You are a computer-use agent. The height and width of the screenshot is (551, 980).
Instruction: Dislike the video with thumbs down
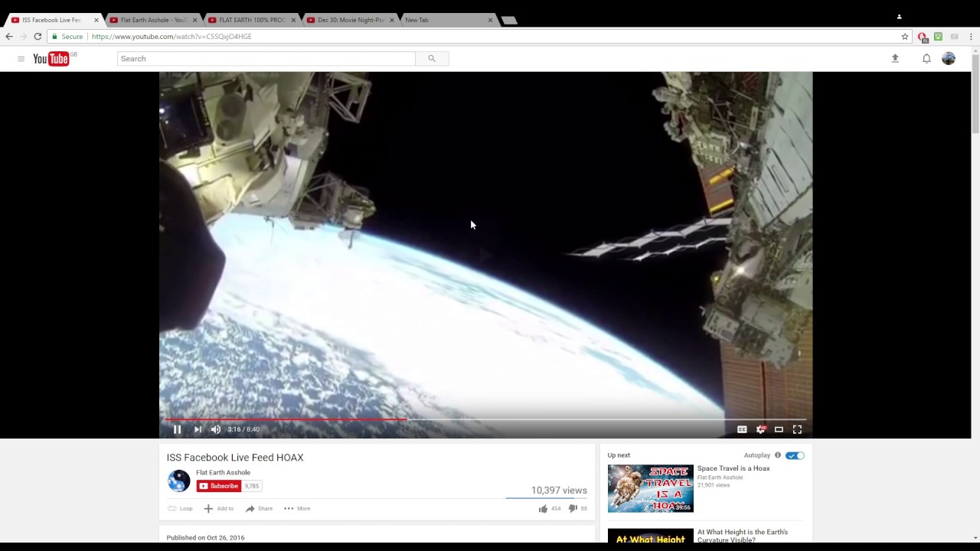click(577, 508)
